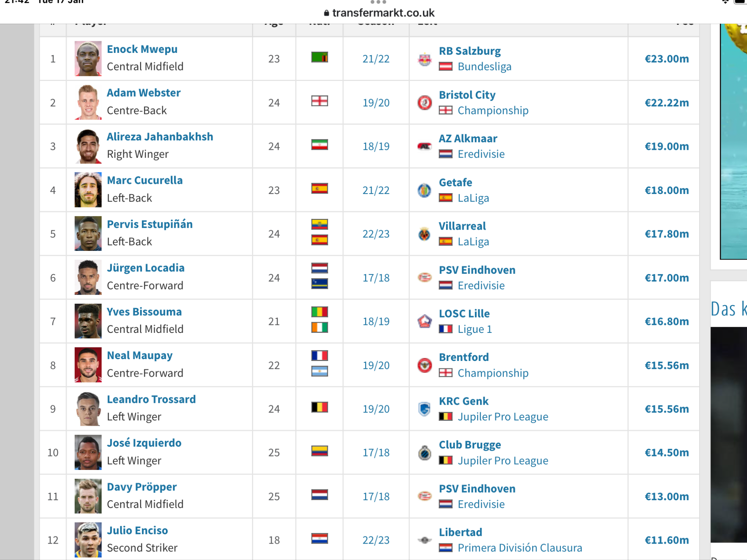Click the KRC Genk club crest

[x=425, y=409]
